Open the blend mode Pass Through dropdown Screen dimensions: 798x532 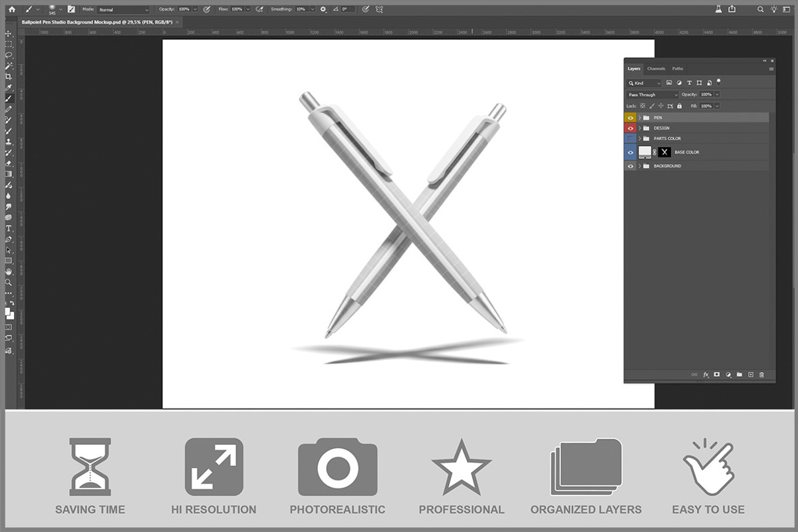coord(652,94)
